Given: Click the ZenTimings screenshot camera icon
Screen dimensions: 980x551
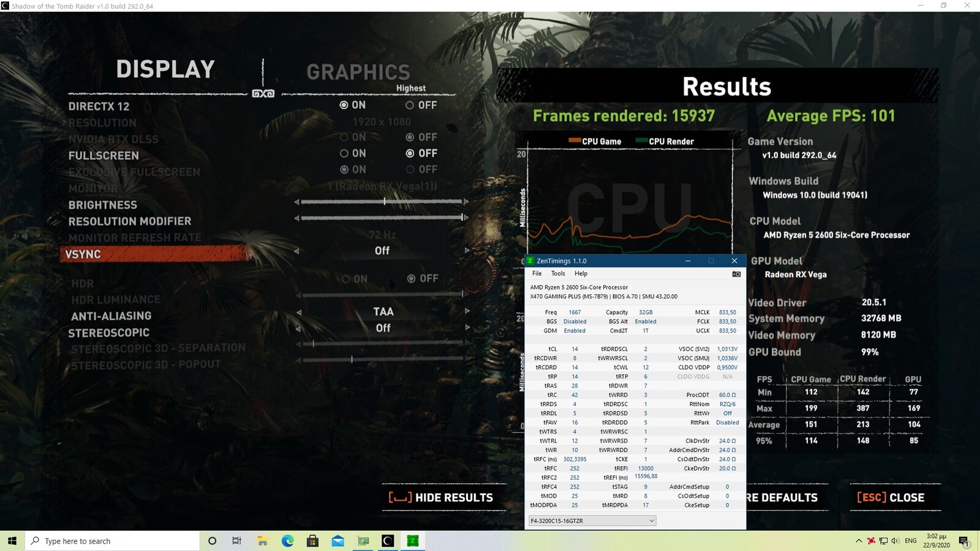Looking at the screenshot, I should pos(736,274).
